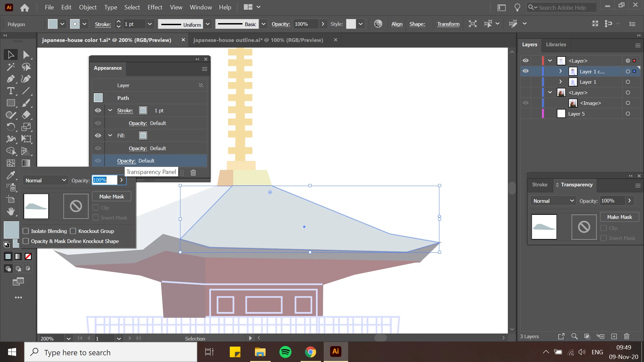Viewport: 644px width, 362px height.
Task: Open the Transform panel link
Action: point(448,24)
